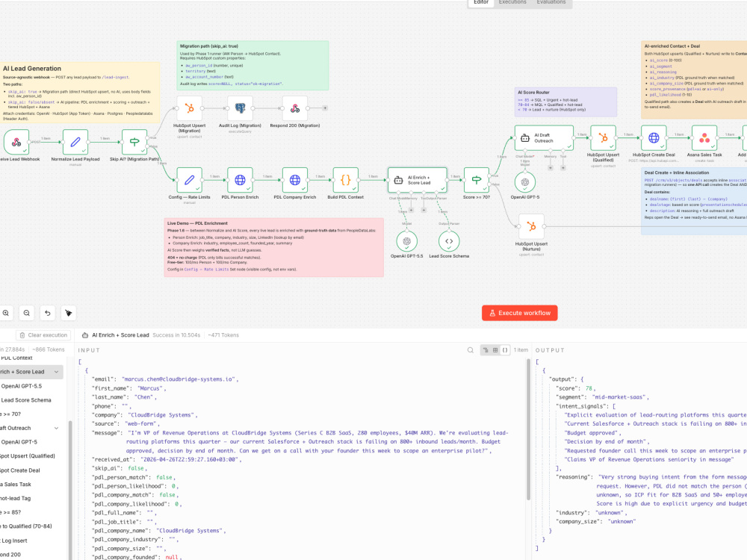Image resolution: width=747 pixels, height=560 pixels.
Task: Click the input panel vertical scrollbar
Action: coord(528,429)
